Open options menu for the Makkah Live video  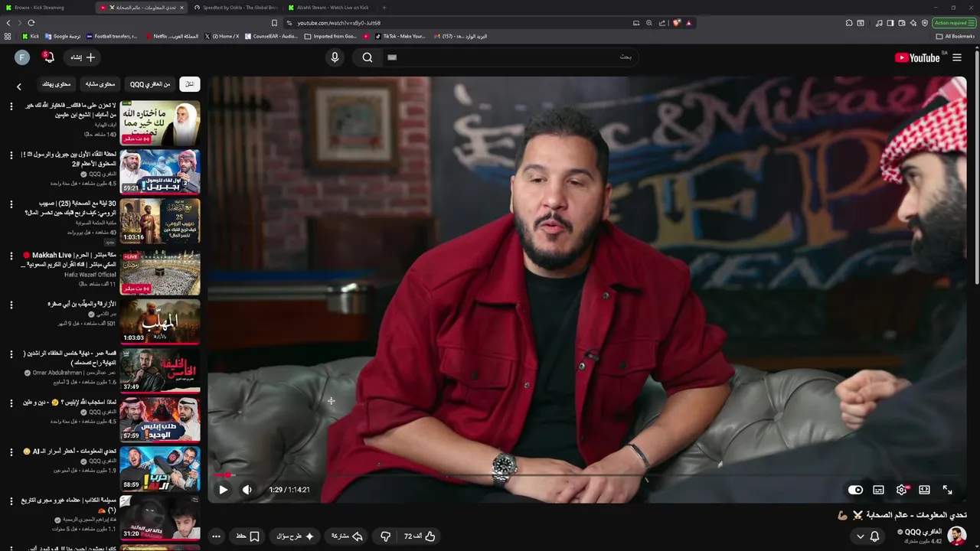(11, 256)
